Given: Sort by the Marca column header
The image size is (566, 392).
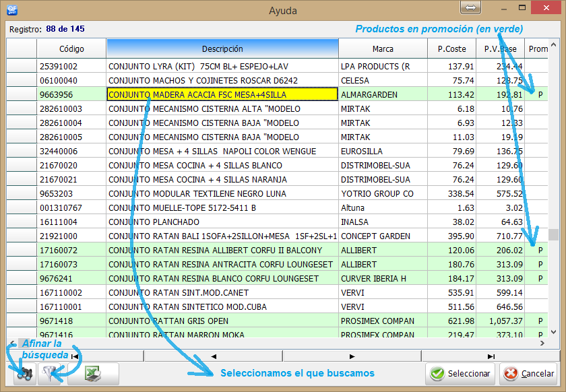Looking at the screenshot, I should coord(383,48).
